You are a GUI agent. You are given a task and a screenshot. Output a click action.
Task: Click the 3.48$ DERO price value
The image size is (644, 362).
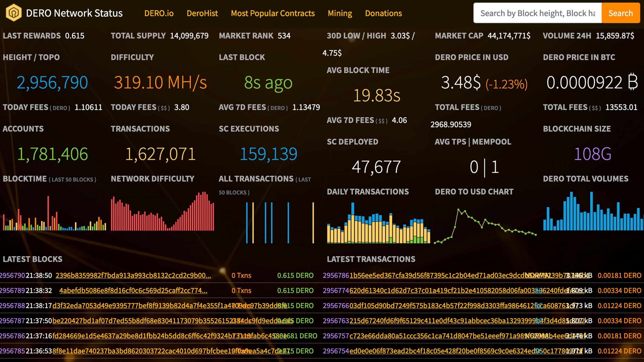pos(461,83)
